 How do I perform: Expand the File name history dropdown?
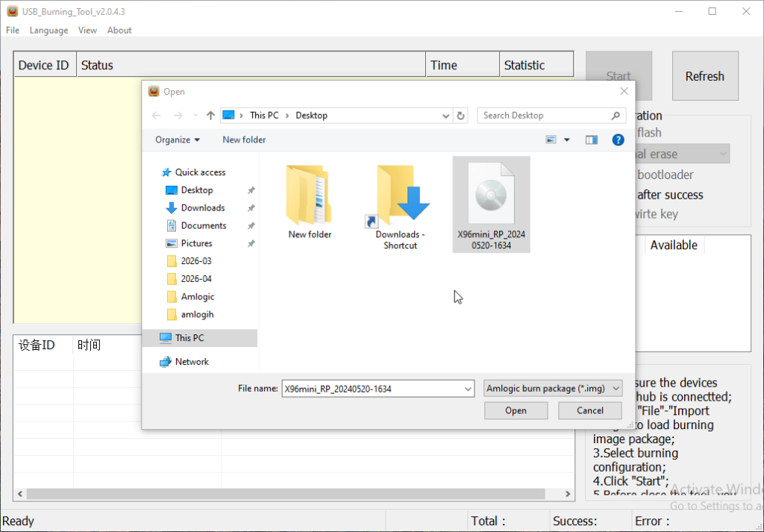[x=468, y=389]
